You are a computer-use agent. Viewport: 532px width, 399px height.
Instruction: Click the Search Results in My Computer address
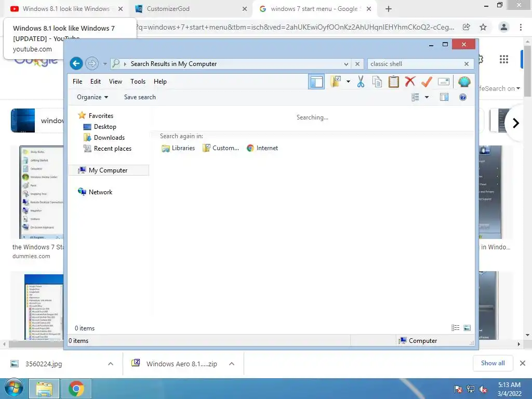point(174,64)
